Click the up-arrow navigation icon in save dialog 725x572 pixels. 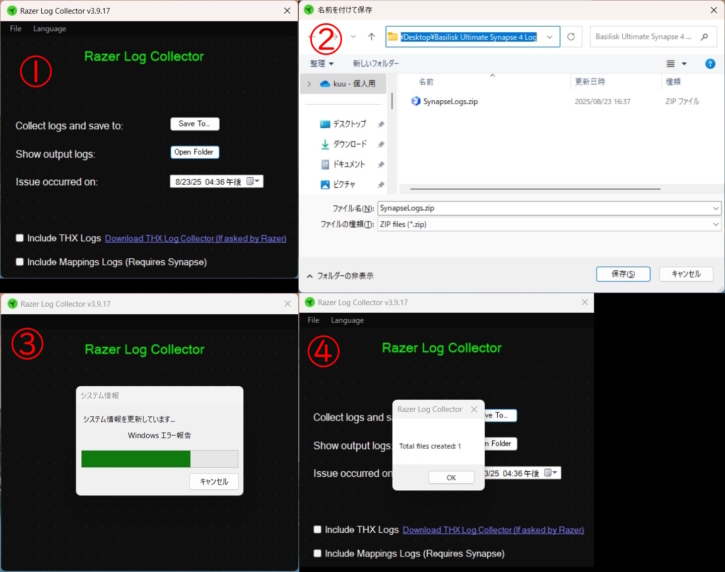point(371,37)
